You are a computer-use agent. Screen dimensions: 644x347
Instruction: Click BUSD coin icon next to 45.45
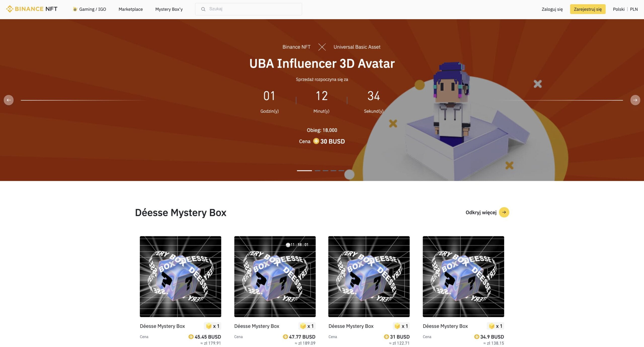tap(191, 337)
